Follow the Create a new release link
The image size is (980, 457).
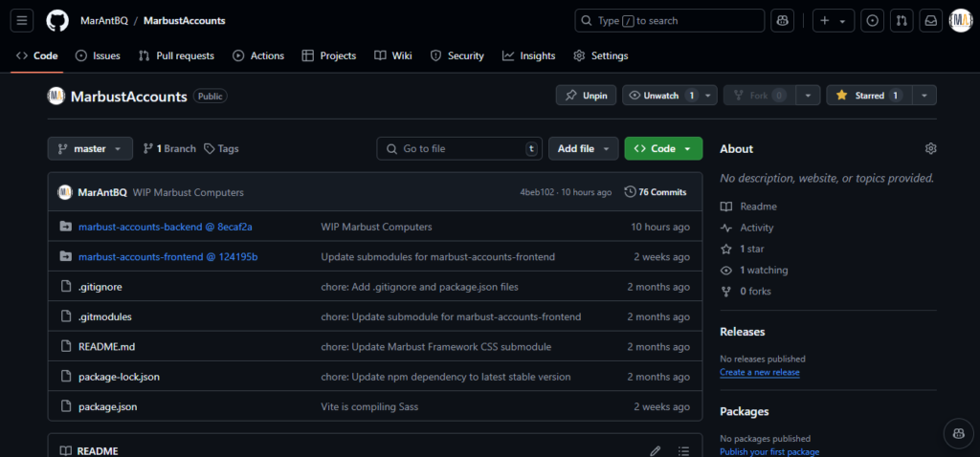click(759, 372)
